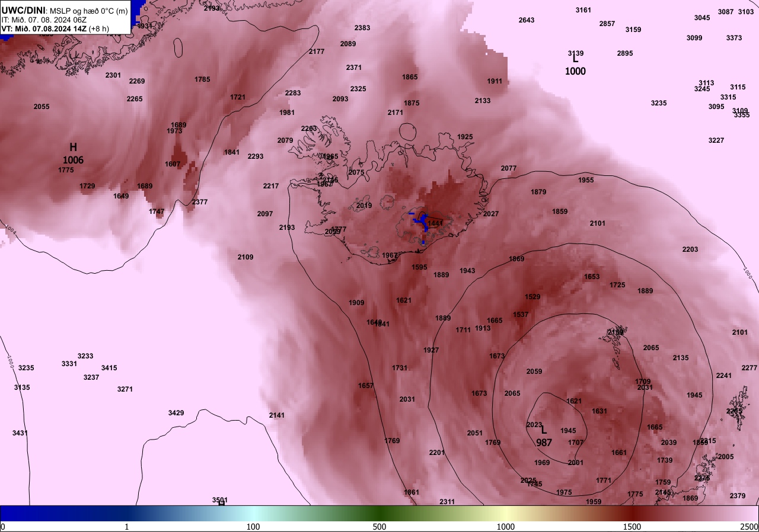This screenshot has height=532, width=759.
Task: Click the freezing level value 3135
Action: click(x=22, y=387)
